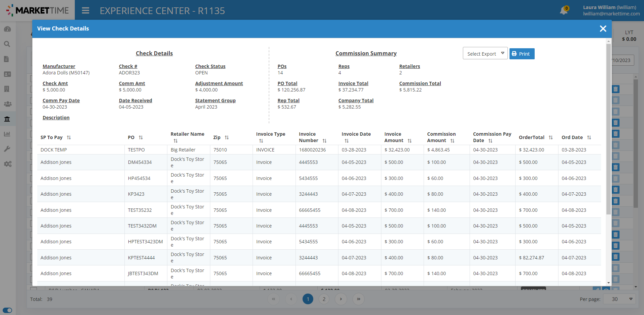Click the Manufacturer label link
Image resolution: width=644 pixels, height=315 pixels.
point(59,66)
